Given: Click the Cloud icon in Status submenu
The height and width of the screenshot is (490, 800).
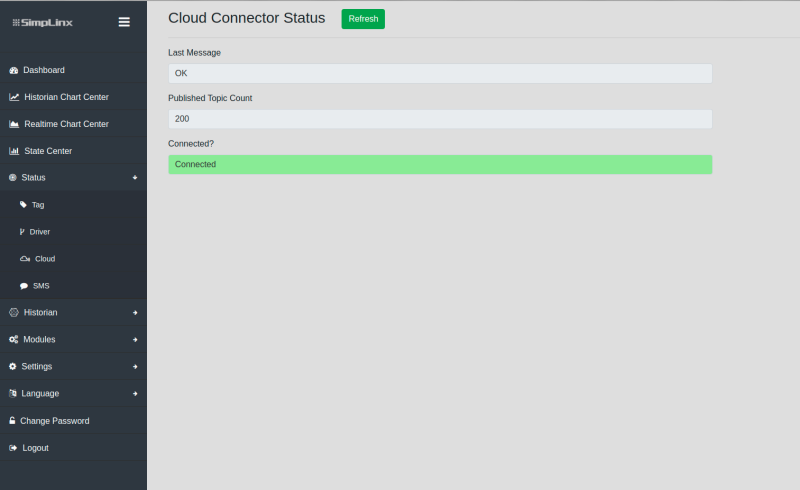Looking at the screenshot, I should (25, 259).
